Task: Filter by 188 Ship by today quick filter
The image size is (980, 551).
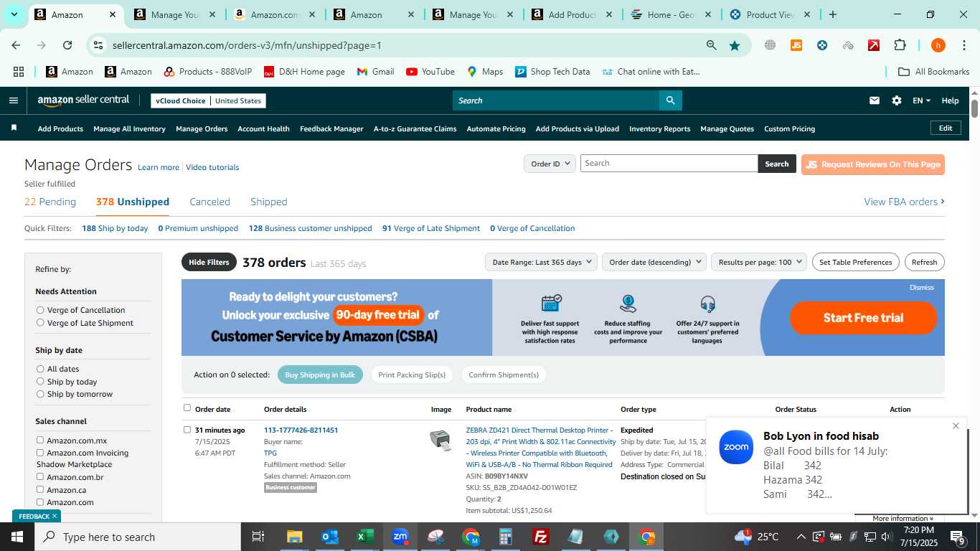Action: pyautogui.click(x=115, y=228)
